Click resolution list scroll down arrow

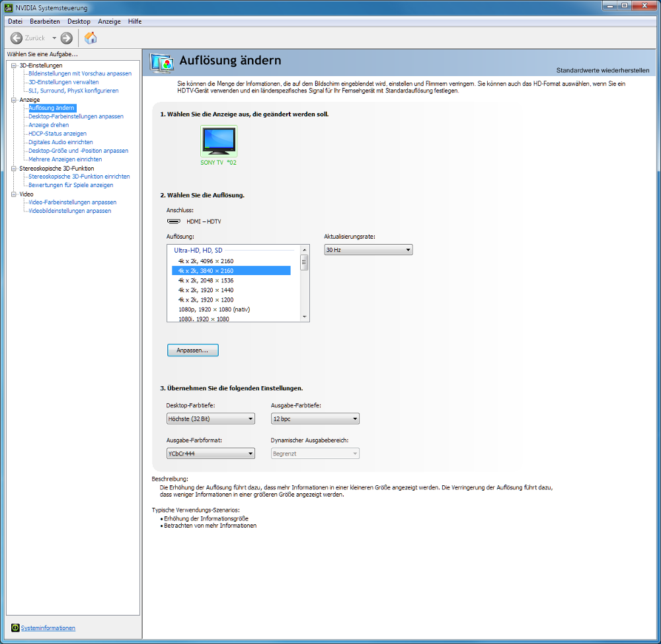coord(304,317)
